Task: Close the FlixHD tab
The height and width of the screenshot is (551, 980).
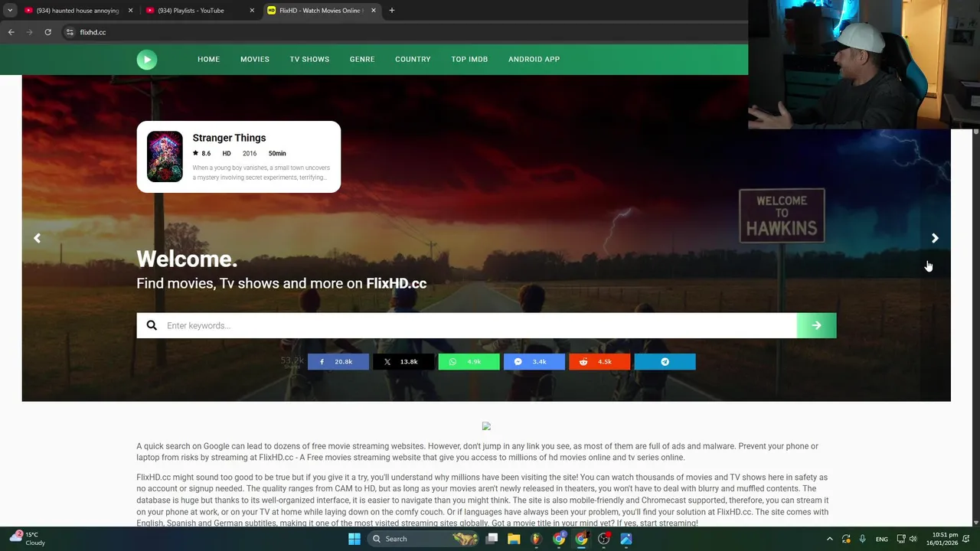Action: pyautogui.click(x=374, y=11)
